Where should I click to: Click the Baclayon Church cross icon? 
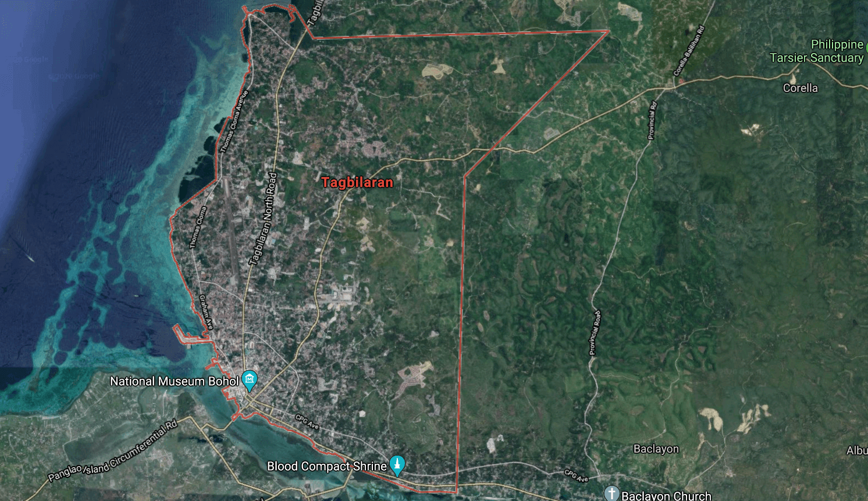pos(612,494)
